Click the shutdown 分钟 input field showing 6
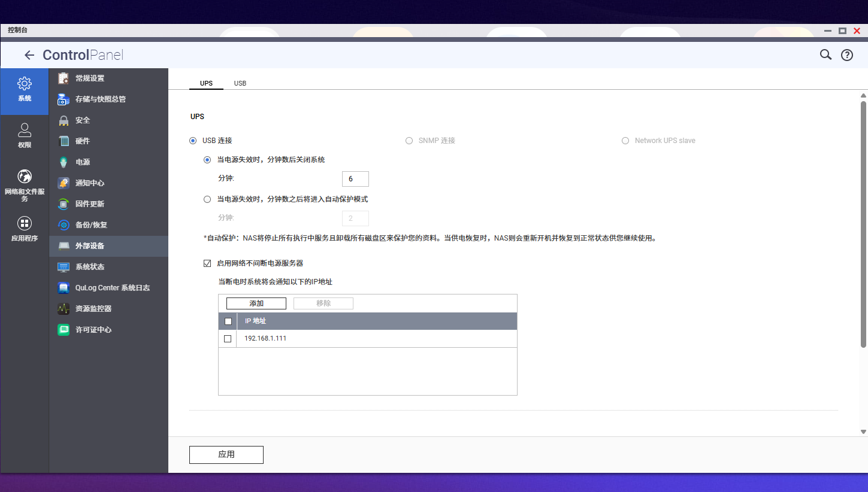The image size is (868, 492). click(x=355, y=179)
